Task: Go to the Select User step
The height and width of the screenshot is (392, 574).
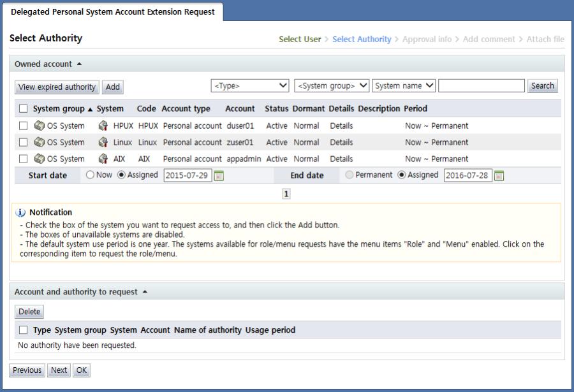Action: (x=300, y=40)
